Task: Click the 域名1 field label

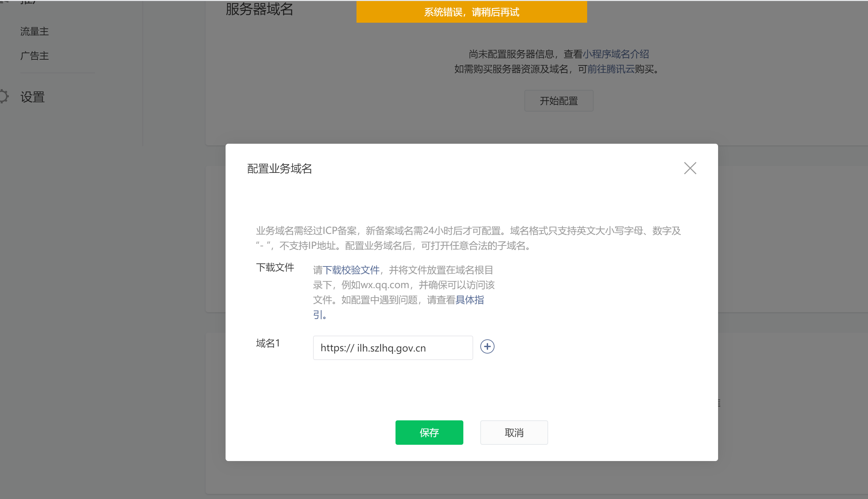Action: point(268,343)
